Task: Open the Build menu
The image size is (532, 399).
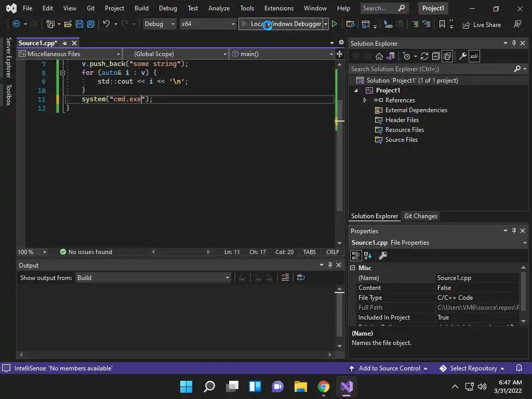Action: click(x=141, y=8)
